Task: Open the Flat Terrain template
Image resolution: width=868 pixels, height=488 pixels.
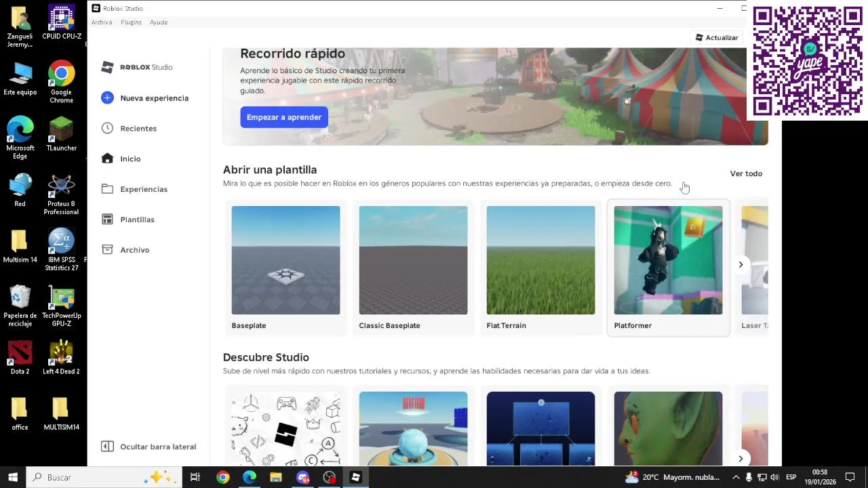Action: click(x=540, y=268)
